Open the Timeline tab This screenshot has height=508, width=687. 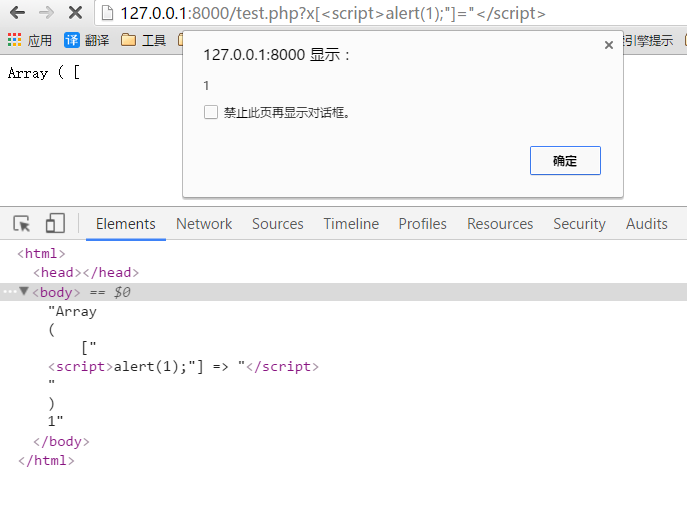pos(351,224)
